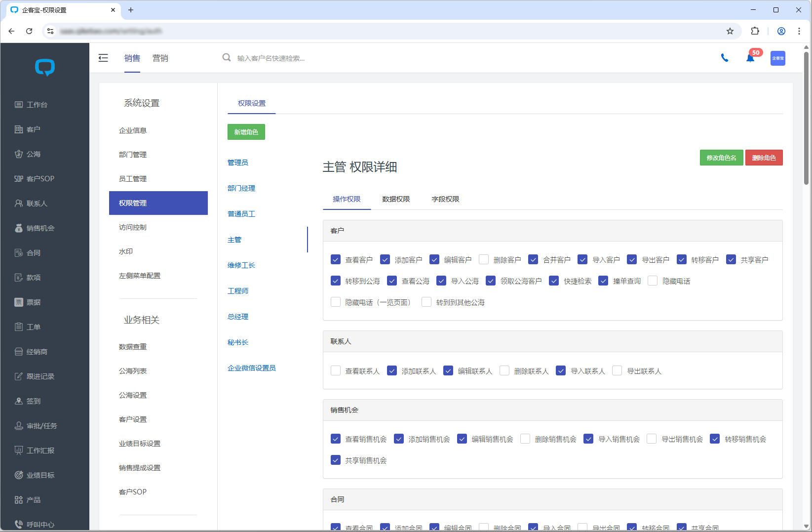Bookmark this page with the star icon
The height and width of the screenshot is (532, 812).
pyautogui.click(x=730, y=31)
